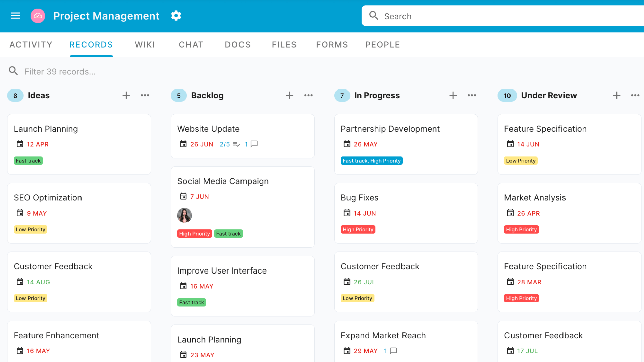Switch to the PEOPLE tab
This screenshot has height=362, width=644.
[x=382, y=44]
